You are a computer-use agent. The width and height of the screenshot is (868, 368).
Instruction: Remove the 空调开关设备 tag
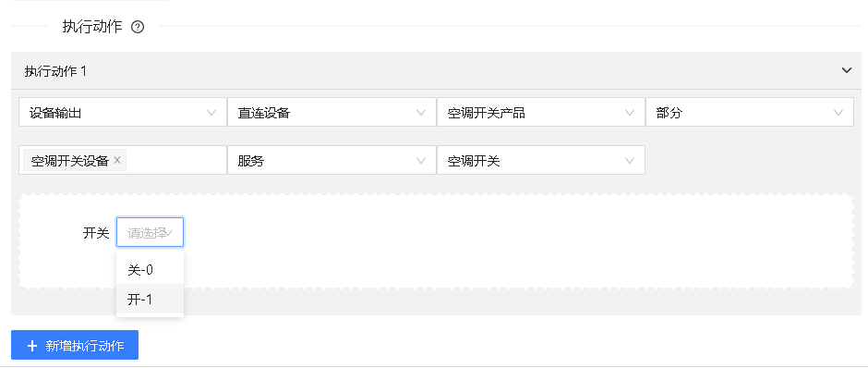116,160
